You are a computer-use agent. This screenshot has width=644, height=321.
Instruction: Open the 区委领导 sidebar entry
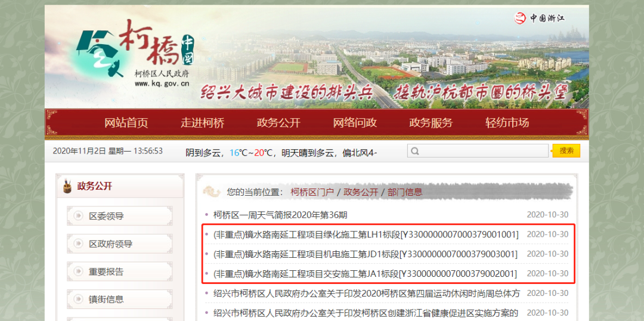tap(120, 216)
